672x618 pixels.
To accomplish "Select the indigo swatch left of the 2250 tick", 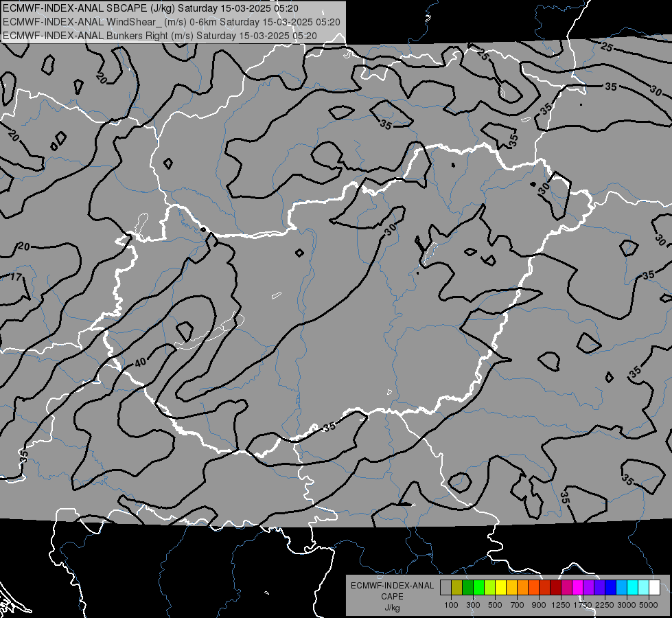I will [599, 587].
